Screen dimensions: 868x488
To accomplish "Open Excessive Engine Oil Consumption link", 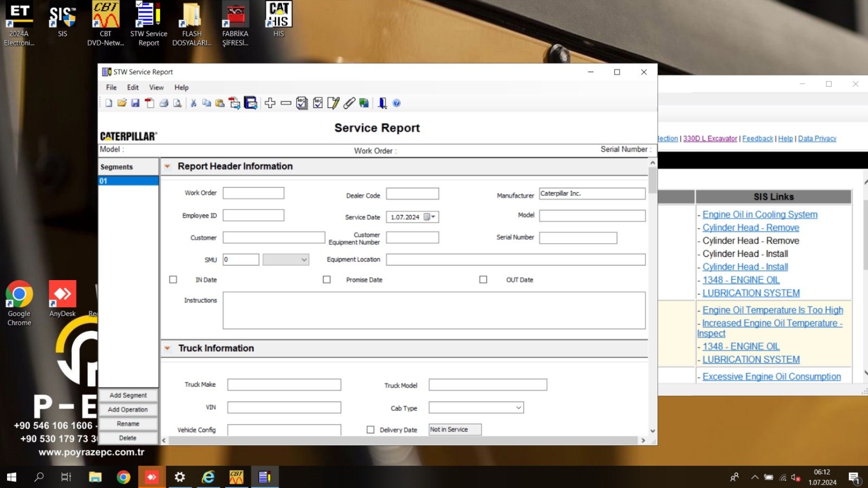I will [771, 377].
